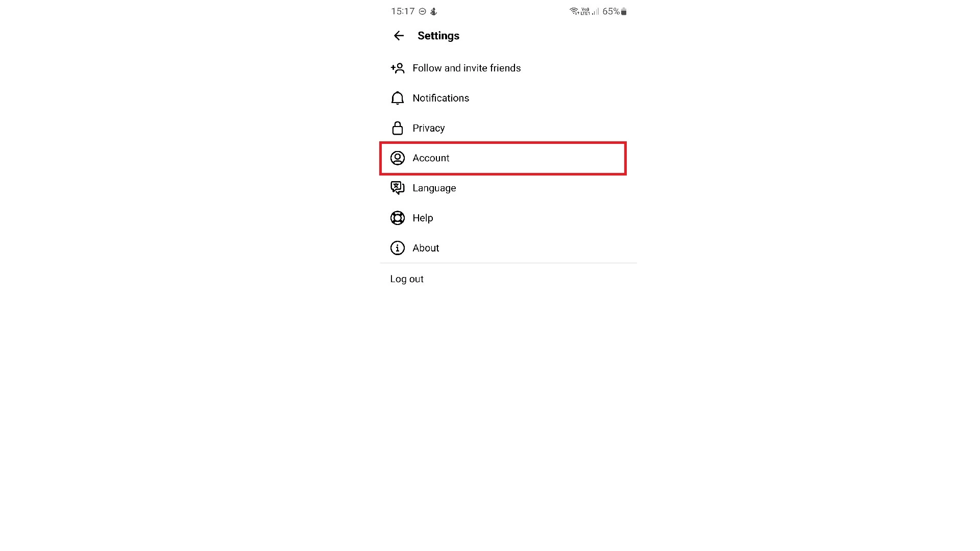Tap the Settings page title
This screenshot has width=980, height=551.
click(438, 36)
